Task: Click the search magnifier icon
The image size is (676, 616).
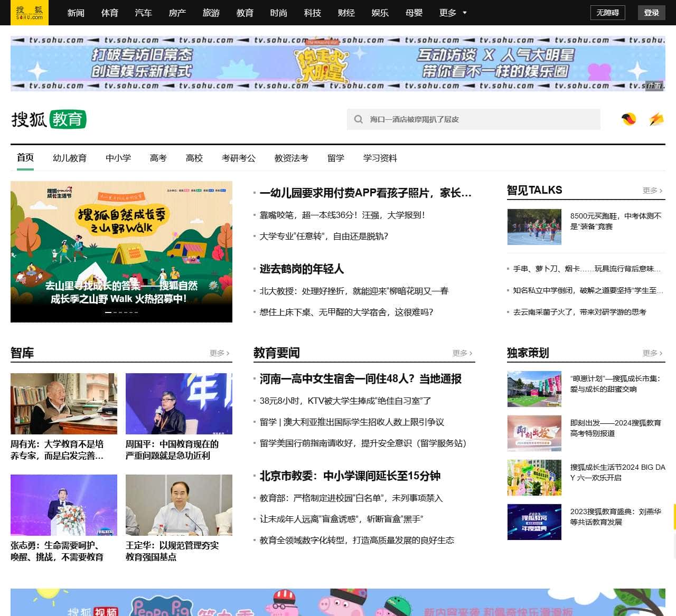Action: pyautogui.click(x=358, y=119)
